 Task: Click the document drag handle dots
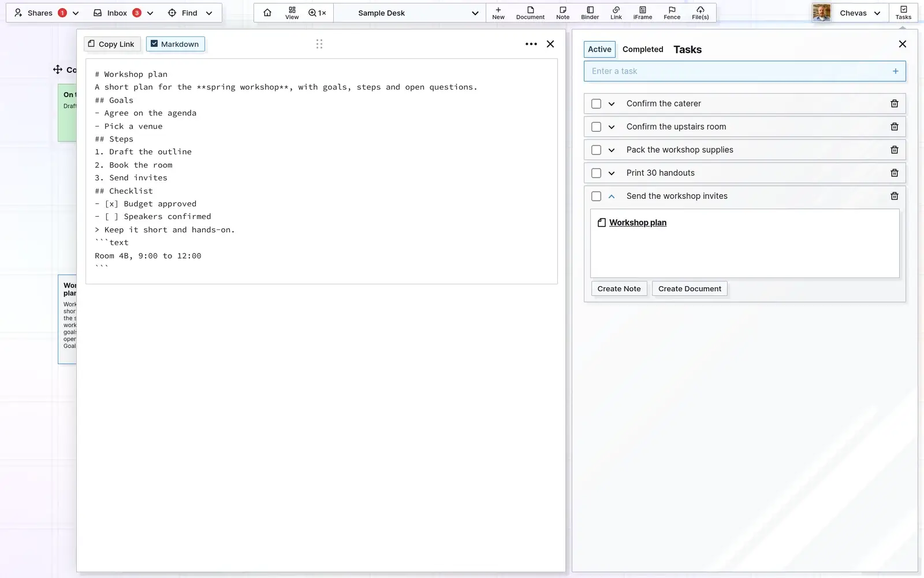point(319,44)
